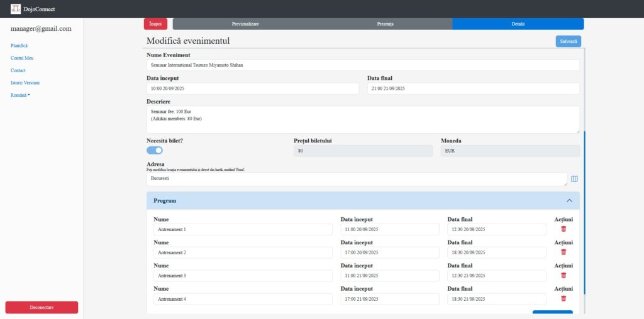Change Antrenament 1 end time 12:30 20/09/2025
This screenshot has width=644, height=319.
click(x=497, y=230)
